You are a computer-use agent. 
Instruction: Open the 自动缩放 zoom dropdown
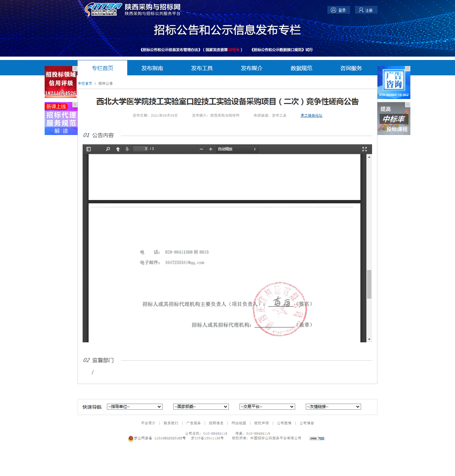pos(237,149)
